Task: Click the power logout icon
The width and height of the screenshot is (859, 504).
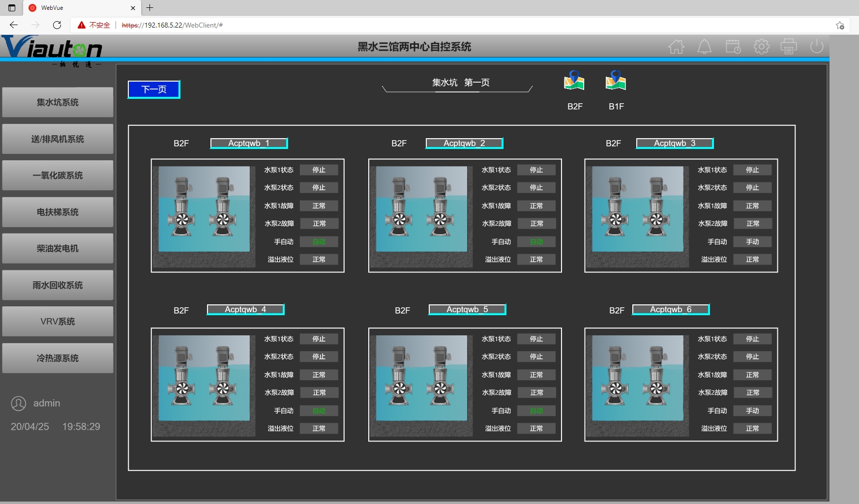Action: (x=816, y=47)
